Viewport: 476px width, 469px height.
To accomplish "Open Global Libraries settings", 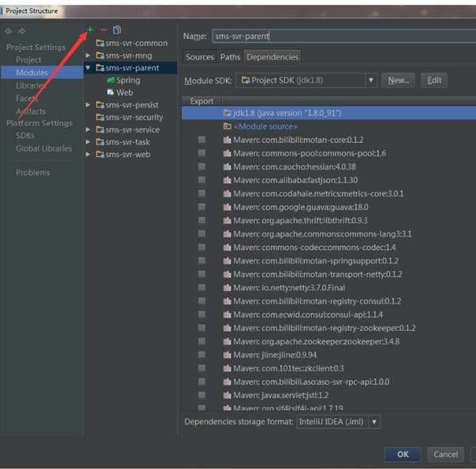I will click(x=44, y=148).
